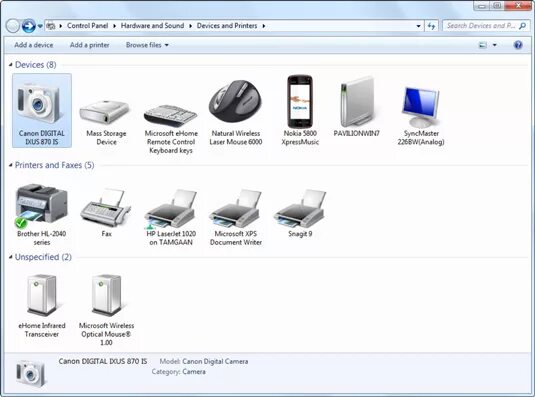This screenshot has height=397, width=535.
Task: Click Canon DIGITAL IXUS 870 IS details title
Action: click(x=103, y=361)
